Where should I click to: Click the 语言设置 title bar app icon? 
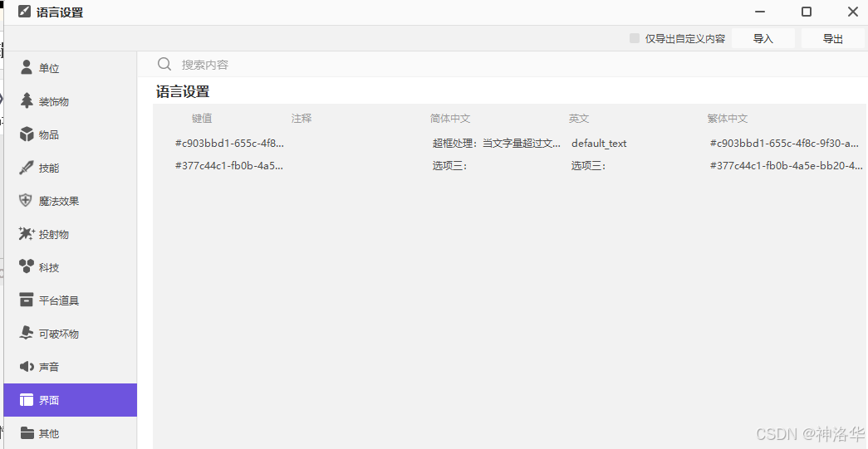click(24, 12)
